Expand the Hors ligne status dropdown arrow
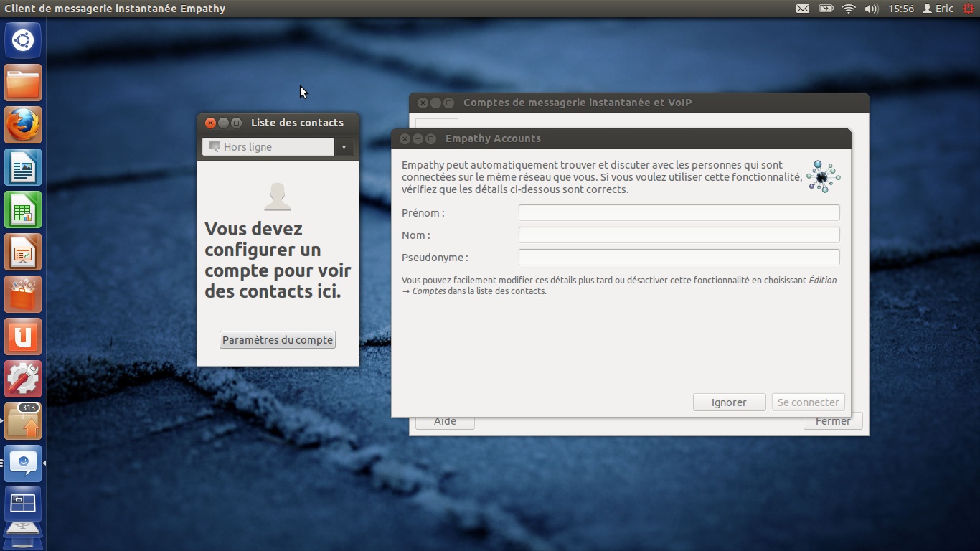 pyautogui.click(x=344, y=147)
